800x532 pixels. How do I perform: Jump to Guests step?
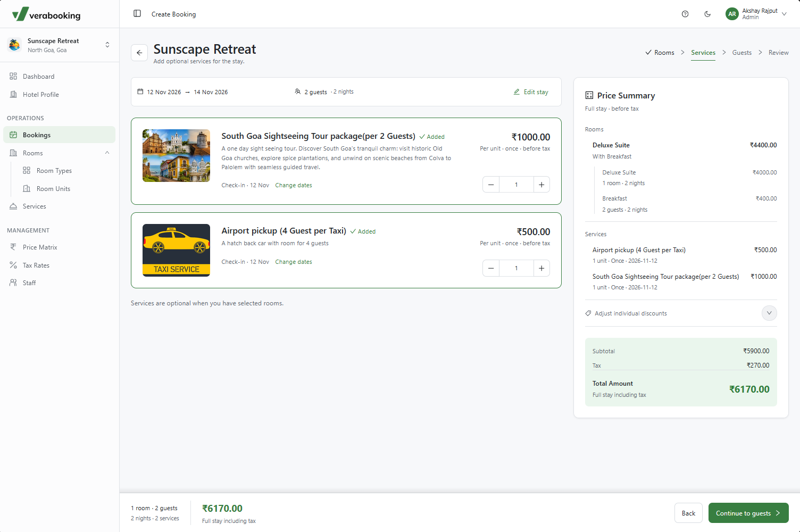742,53
